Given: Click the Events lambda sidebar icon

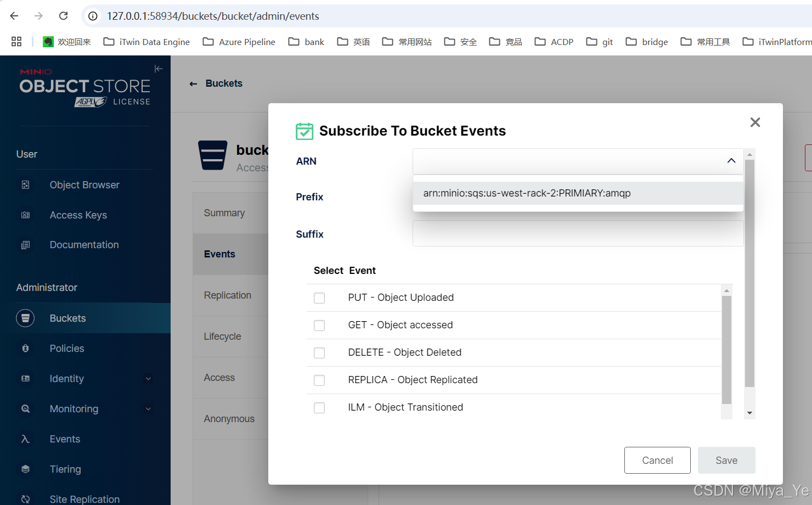Looking at the screenshot, I should [25, 439].
